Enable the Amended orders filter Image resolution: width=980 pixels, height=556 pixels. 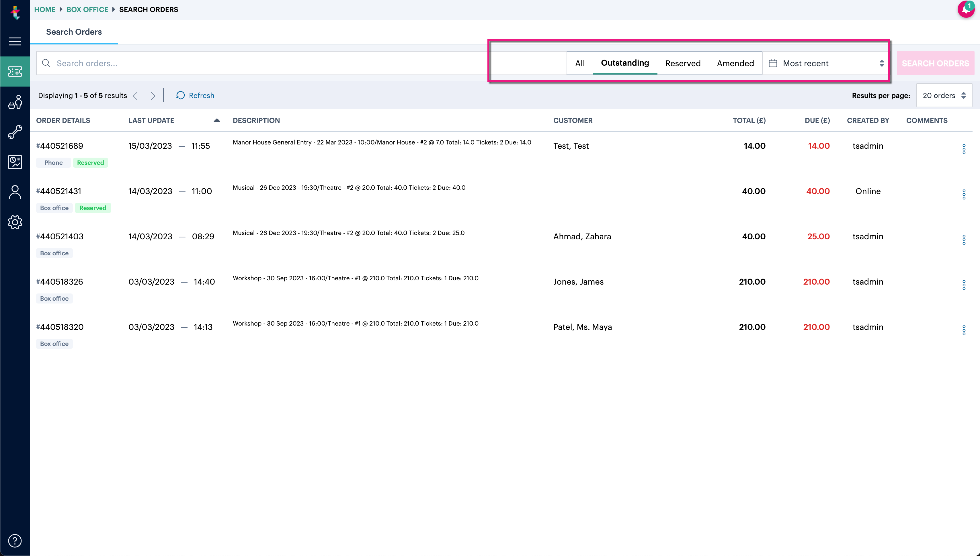point(735,63)
